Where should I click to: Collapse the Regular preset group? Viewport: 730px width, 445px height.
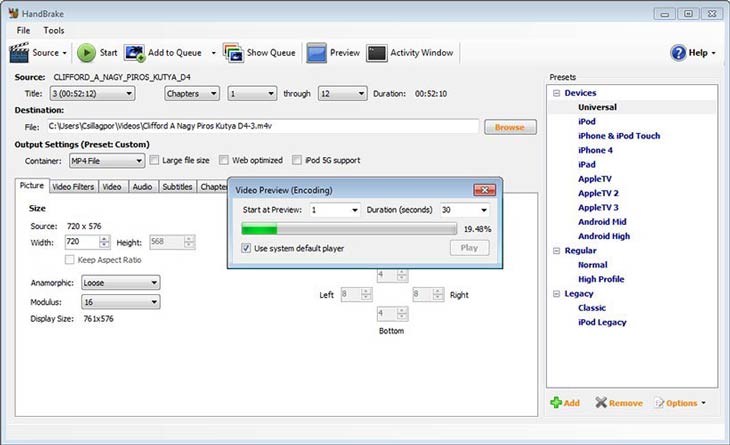coord(556,250)
